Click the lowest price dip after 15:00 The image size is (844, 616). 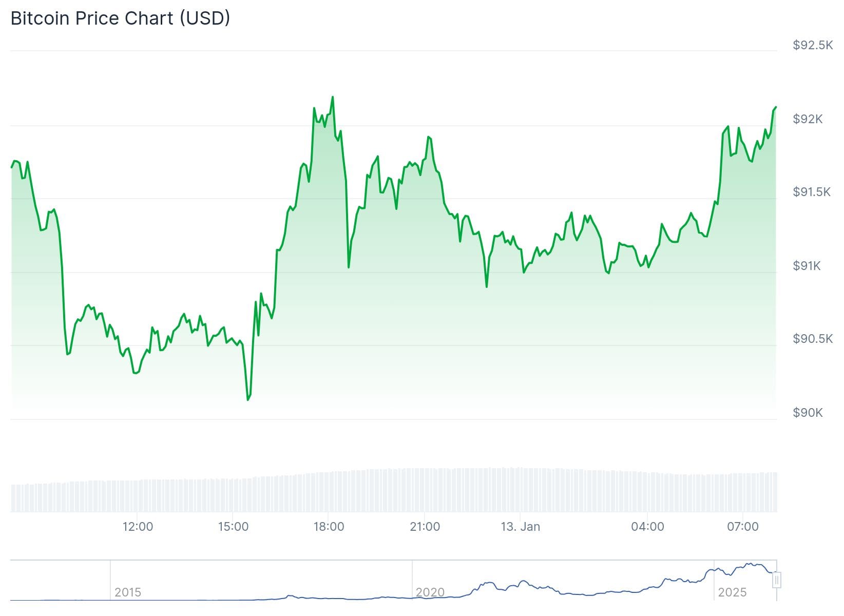pyautogui.click(x=248, y=399)
